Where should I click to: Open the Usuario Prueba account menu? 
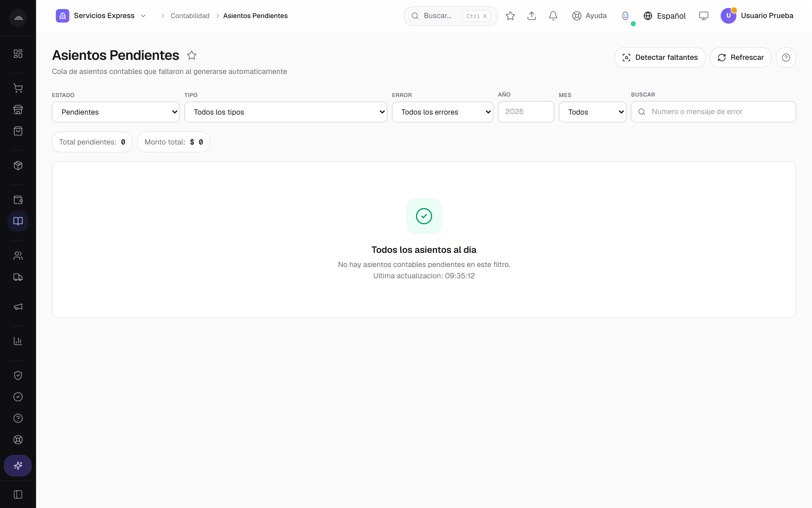(757, 16)
